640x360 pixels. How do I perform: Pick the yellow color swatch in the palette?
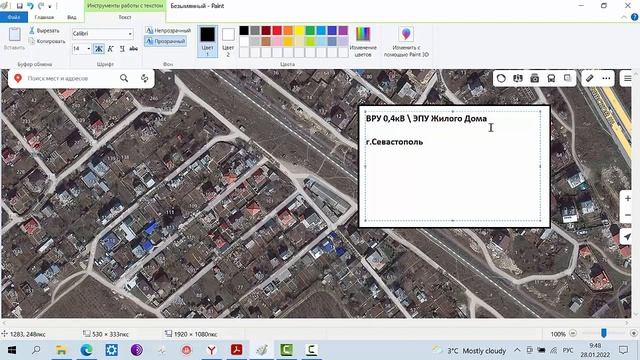click(299, 30)
